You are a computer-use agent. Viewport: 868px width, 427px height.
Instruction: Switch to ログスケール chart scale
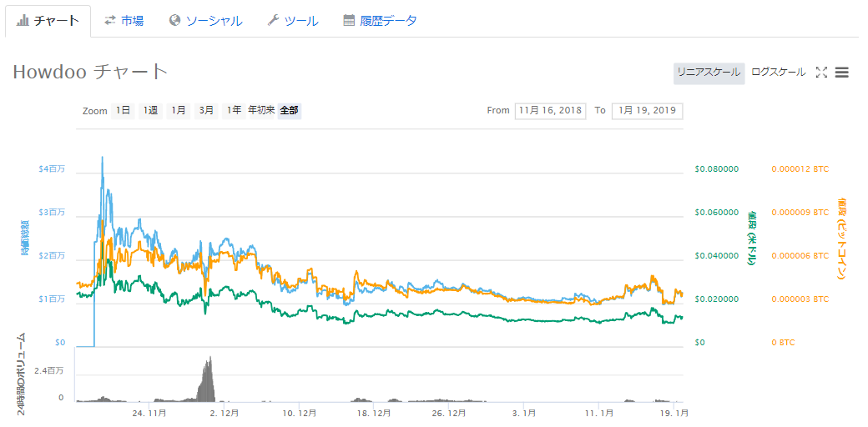click(778, 73)
